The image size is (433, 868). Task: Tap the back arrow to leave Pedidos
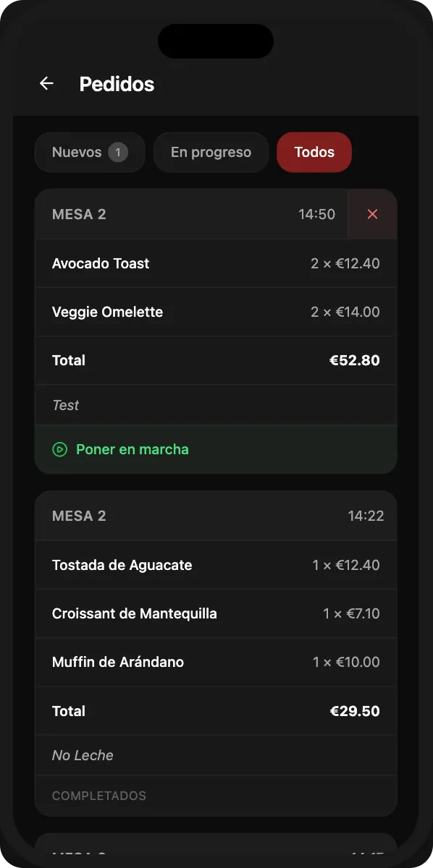coord(46,84)
